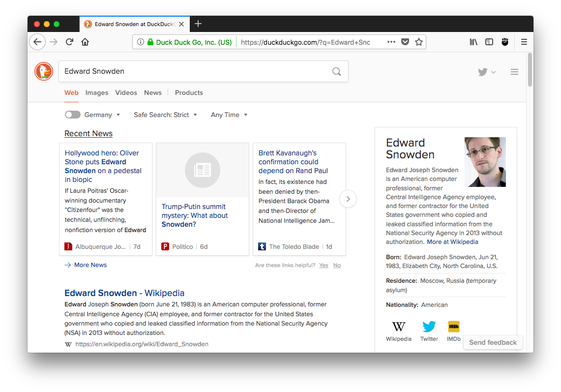Open the Firefox hamburger menu
Image resolution: width=561 pixels, height=392 pixels.
(x=524, y=42)
